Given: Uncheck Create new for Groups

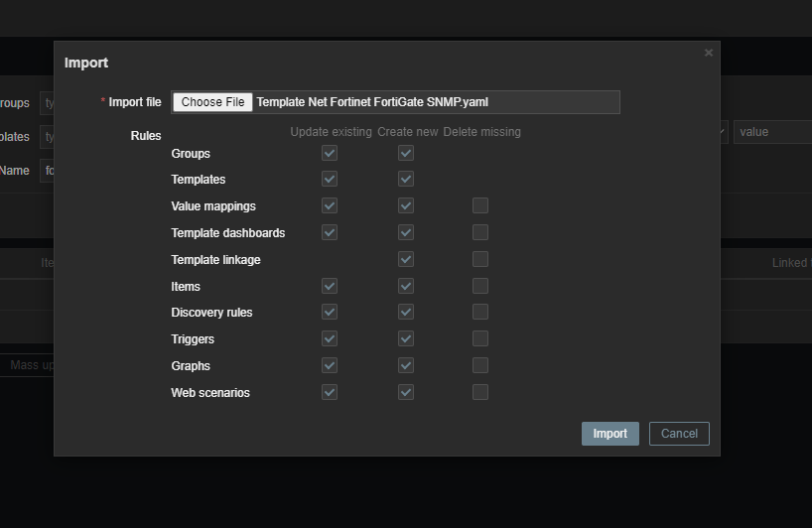Looking at the screenshot, I should [x=405, y=153].
